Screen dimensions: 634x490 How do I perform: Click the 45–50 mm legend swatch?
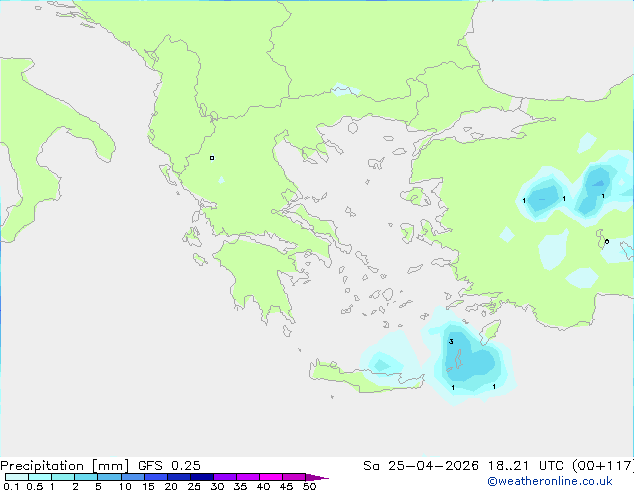[294, 477]
